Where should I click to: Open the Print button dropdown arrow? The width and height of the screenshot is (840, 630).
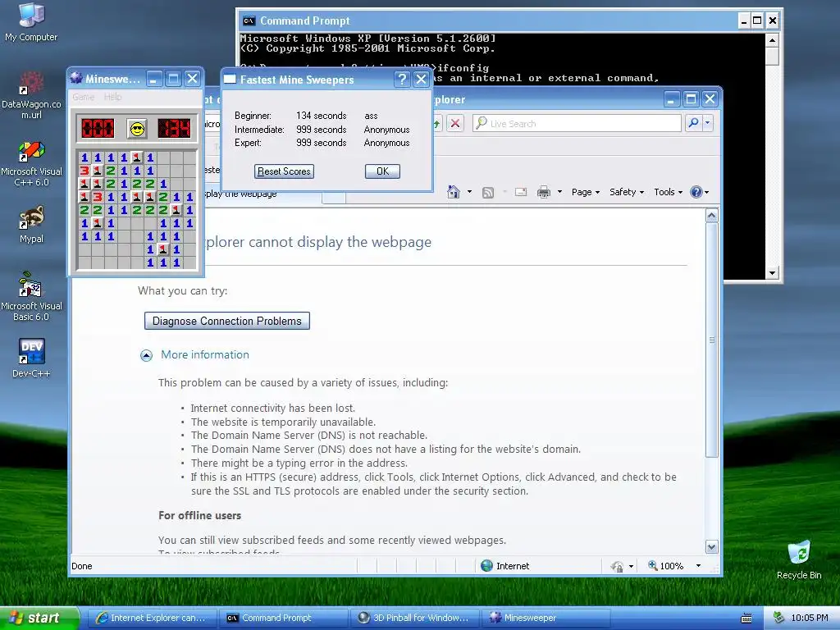(x=559, y=192)
